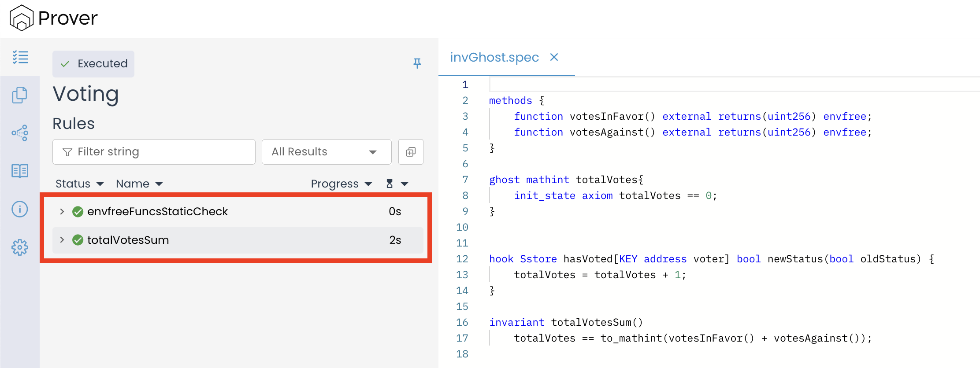Open the call graph sidebar icon
This screenshot has height=368, width=980.
click(x=20, y=132)
